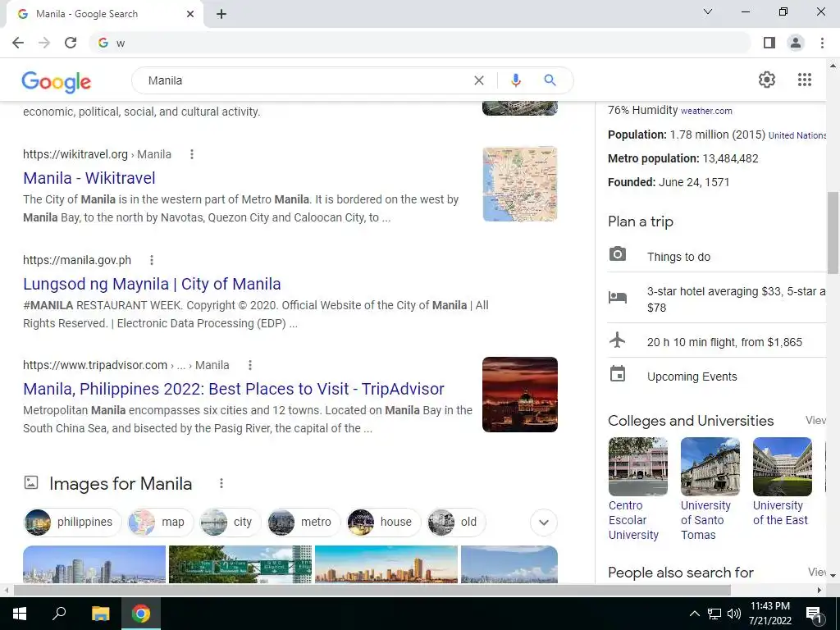Open Centro Escolar University card

637,489
